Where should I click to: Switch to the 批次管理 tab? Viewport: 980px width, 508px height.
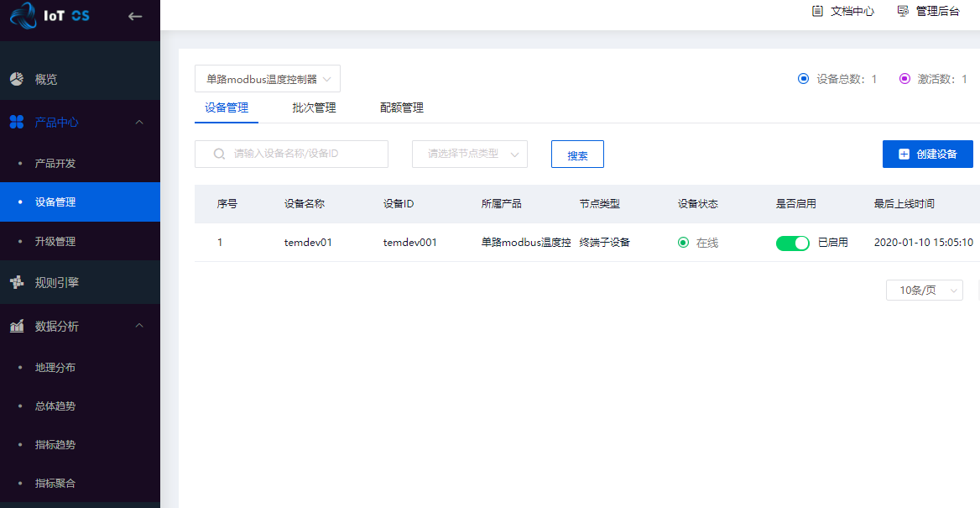point(314,107)
